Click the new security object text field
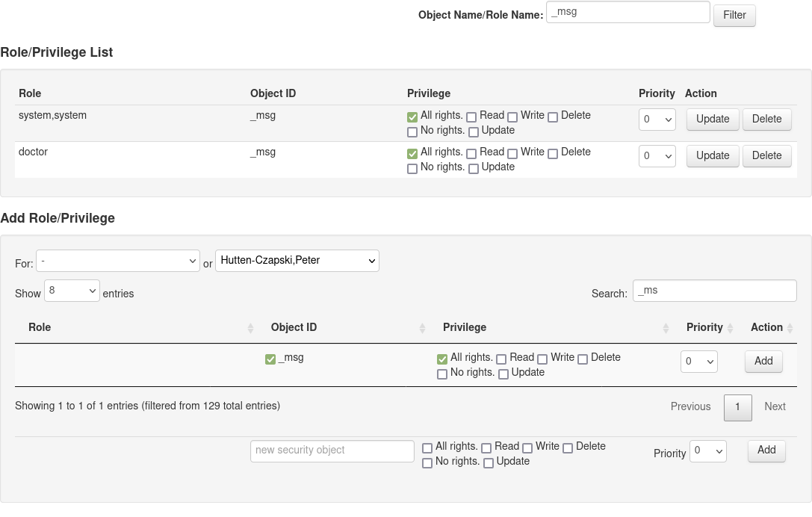812x517 pixels. tap(332, 451)
